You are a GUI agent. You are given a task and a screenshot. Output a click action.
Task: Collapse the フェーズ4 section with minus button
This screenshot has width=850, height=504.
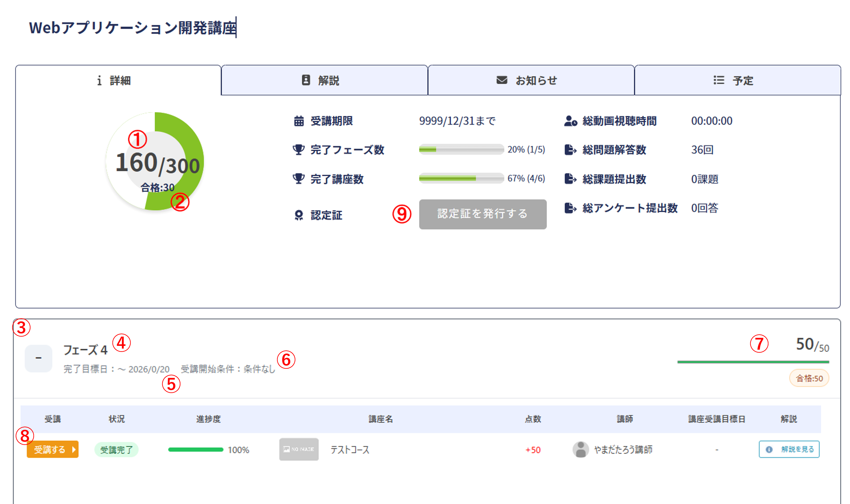39,358
